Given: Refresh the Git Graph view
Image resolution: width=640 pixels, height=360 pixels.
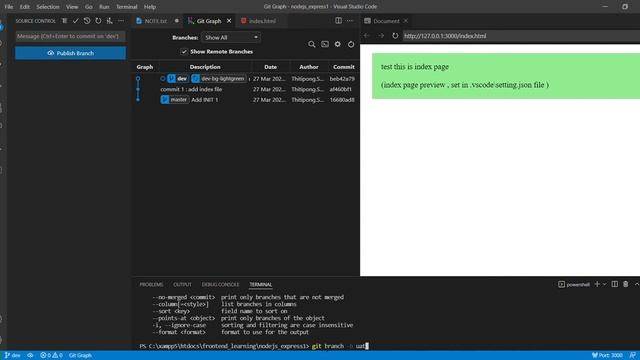Looking at the screenshot, I should 351,44.
